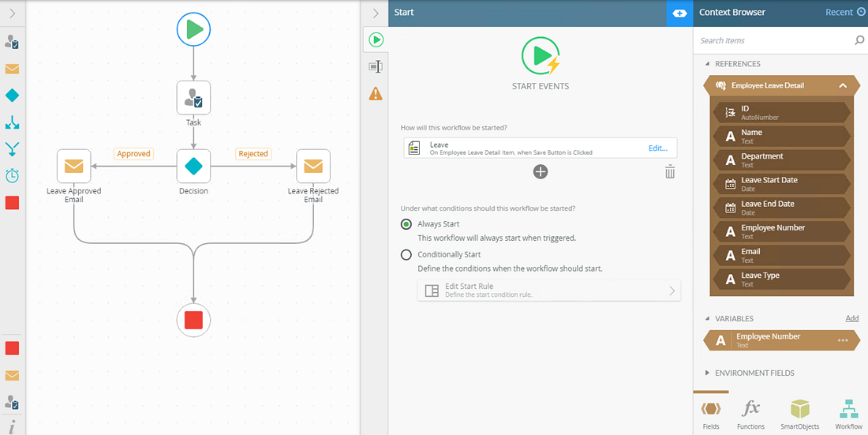The height and width of the screenshot is (435, 868).
Task: Click the Add link next to Variables
Action: 851,318
